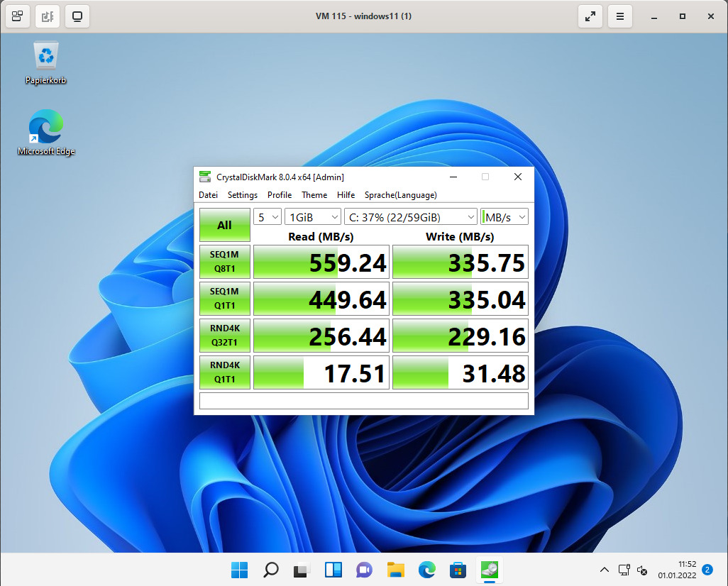This screenshot has width=728, height=586.
Task: Click the VM viewer first toolbar icon
Action: pyautogui.click(x=18, y=16)
